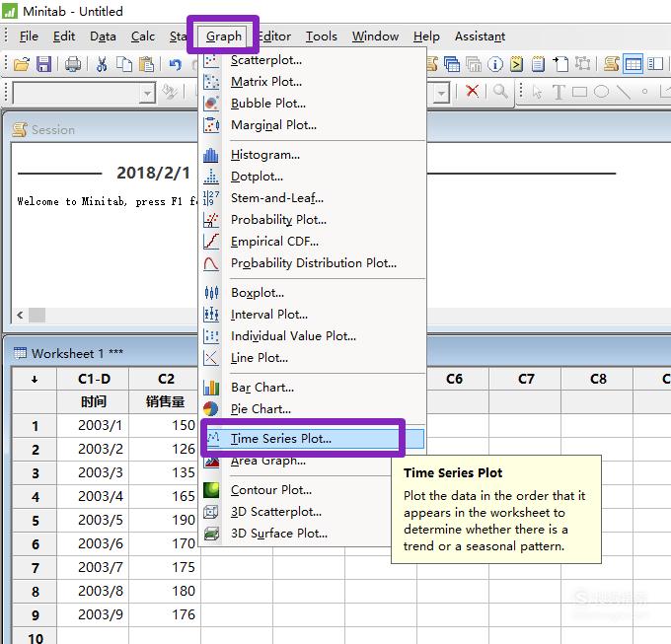This screenshot has height=644, width=671.
Task: Click the red X cancel icon
Action: (472, 91)
